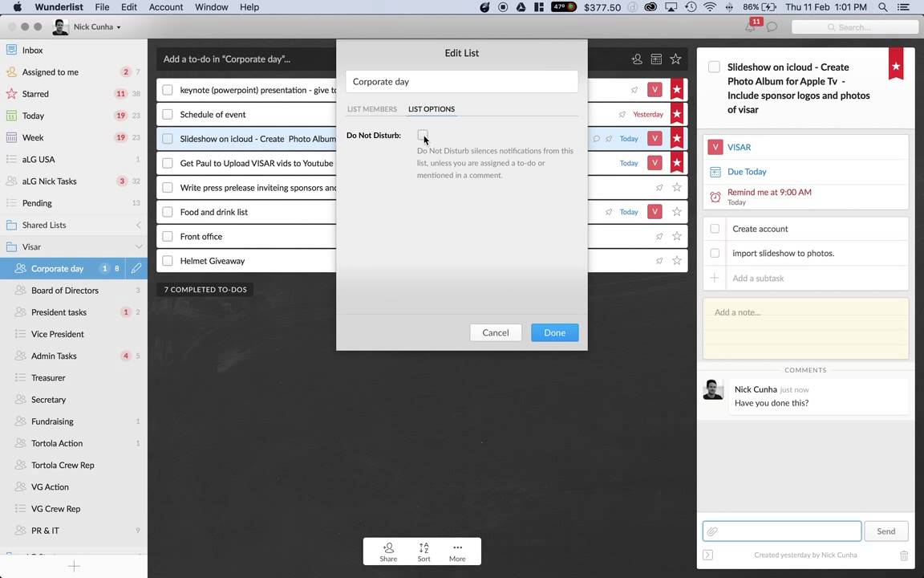The image size is (924, 578).
Task: Click the Due Today text
Action: click(747, 172)
